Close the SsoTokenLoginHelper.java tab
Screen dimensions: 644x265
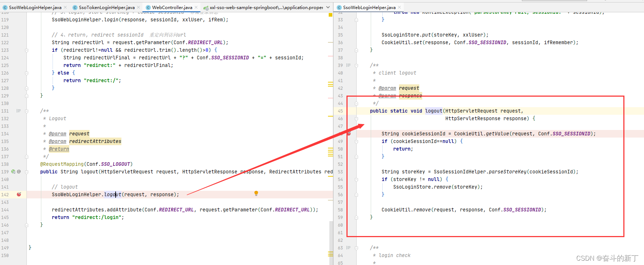click(x=138, y=7)
